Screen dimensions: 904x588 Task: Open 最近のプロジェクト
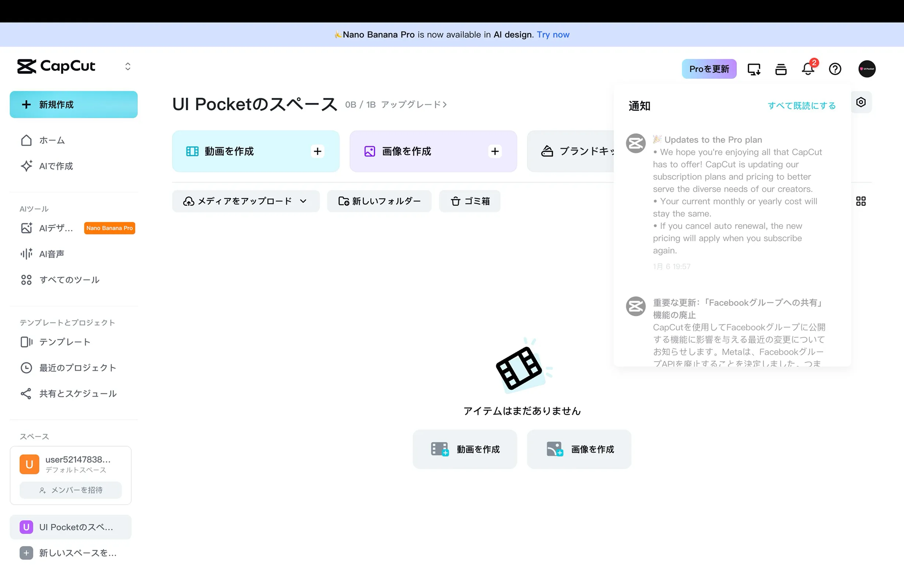tap(74, 368)
